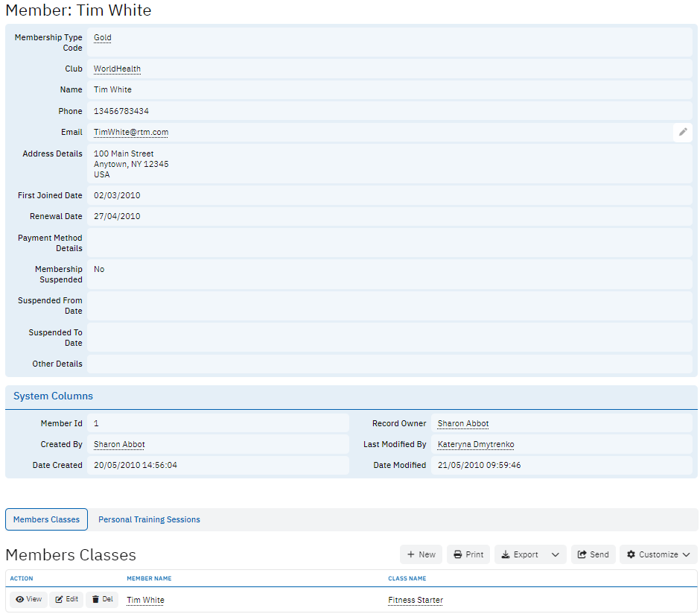Edit the Fitness Starter class row
This screenshot has height=614, width=700.
tap(66, 599)
